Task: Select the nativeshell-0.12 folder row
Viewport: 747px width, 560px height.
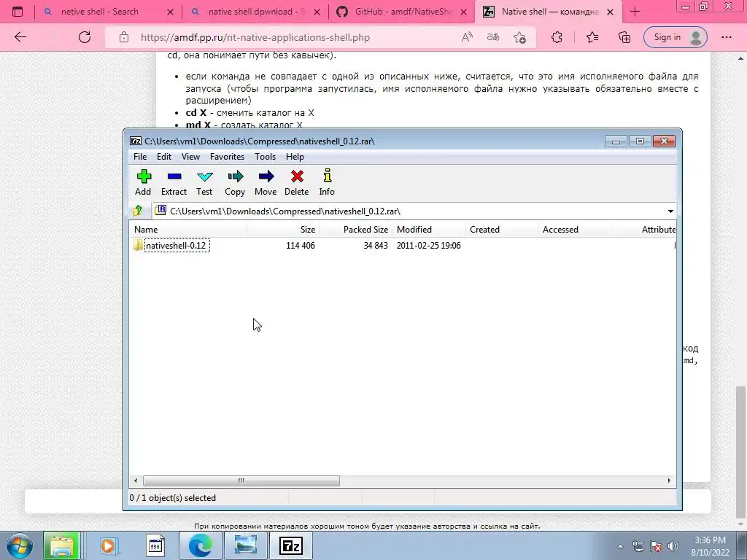Action: pos(403,245)
